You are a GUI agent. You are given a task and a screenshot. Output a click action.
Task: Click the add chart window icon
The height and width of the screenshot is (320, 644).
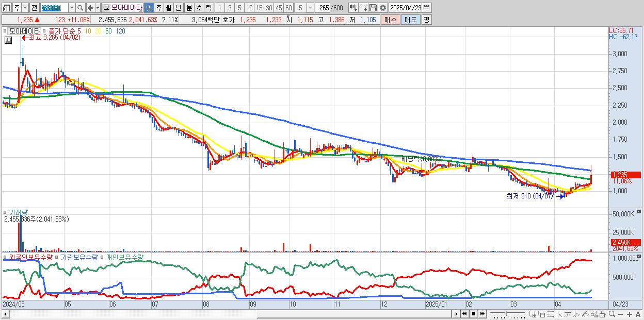[533, 314]
